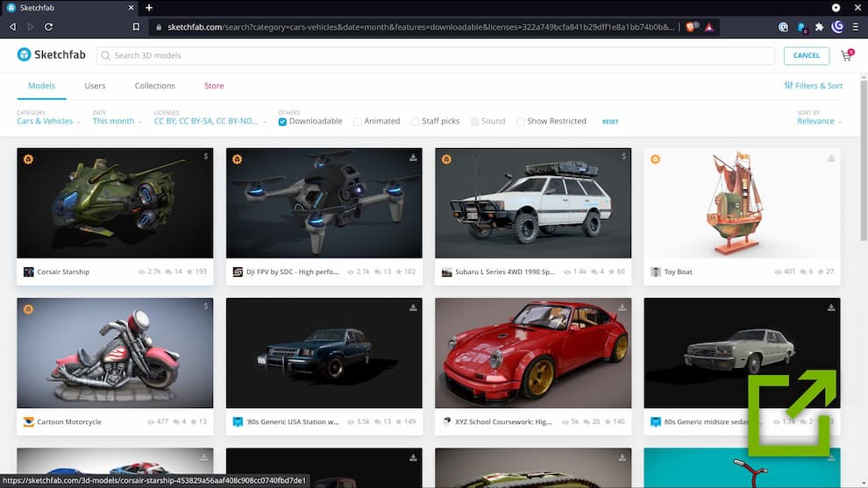
Task: Click the Reset filters link
Action: pyautogui.click(x=609, y=122)
